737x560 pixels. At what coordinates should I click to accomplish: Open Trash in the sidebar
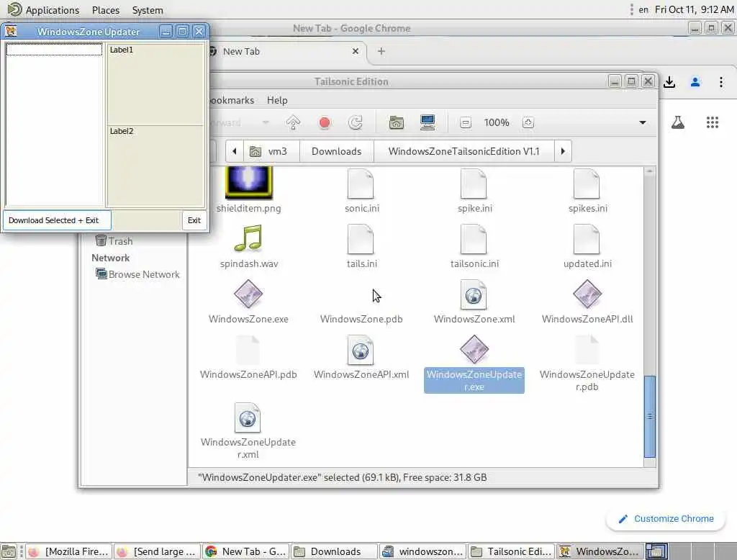[114, 241]
